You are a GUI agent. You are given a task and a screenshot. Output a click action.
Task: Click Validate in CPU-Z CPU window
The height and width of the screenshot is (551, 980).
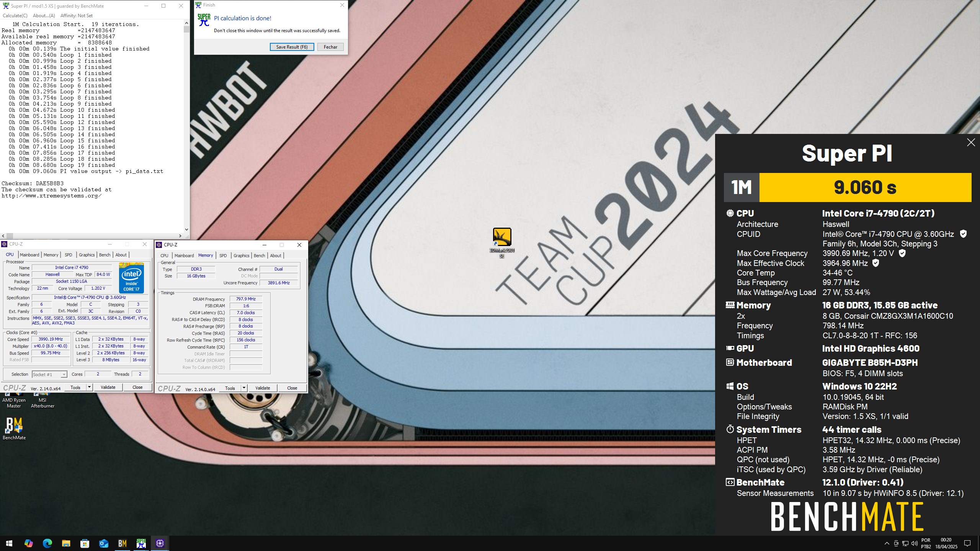(108, 387)
